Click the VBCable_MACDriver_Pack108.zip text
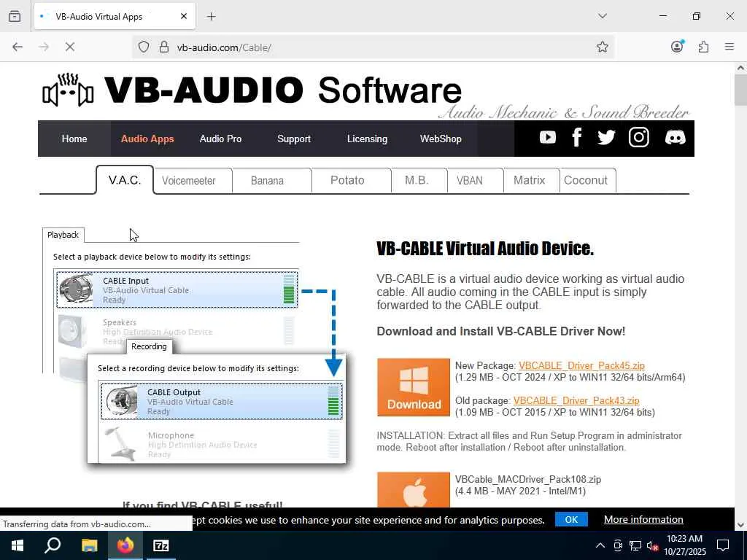 coord(528,479)
